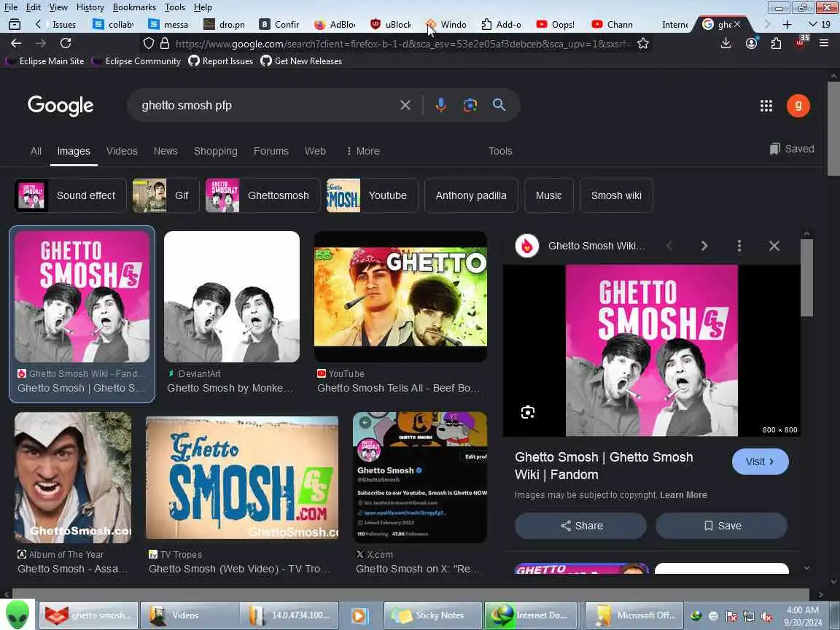Viewport: 840px width, 630px height.
Task: Open the Windows Start alien button
Action: tap(17, 615)
